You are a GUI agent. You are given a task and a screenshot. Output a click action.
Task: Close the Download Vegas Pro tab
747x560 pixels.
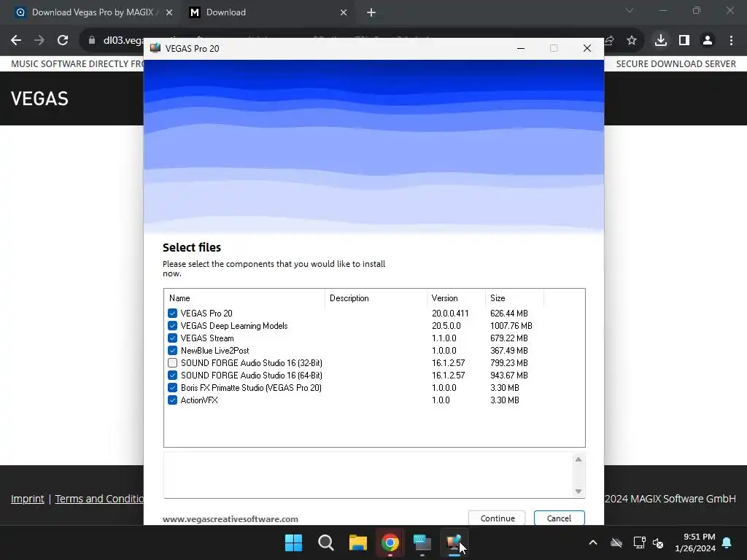pyautogui.click(x=169, y=13)
